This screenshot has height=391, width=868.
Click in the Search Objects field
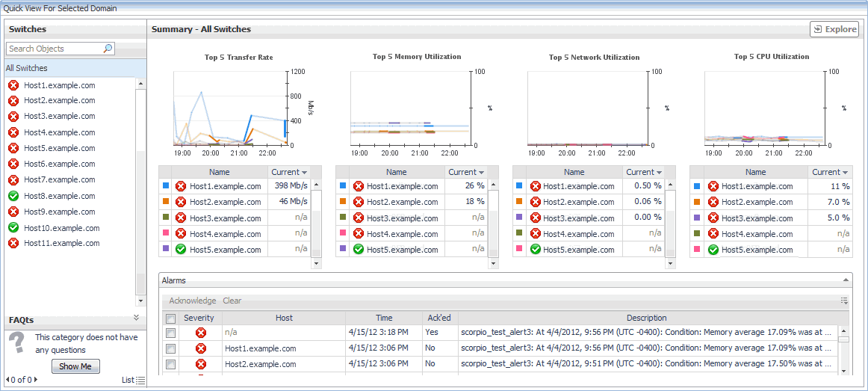[x=54, y=49]
